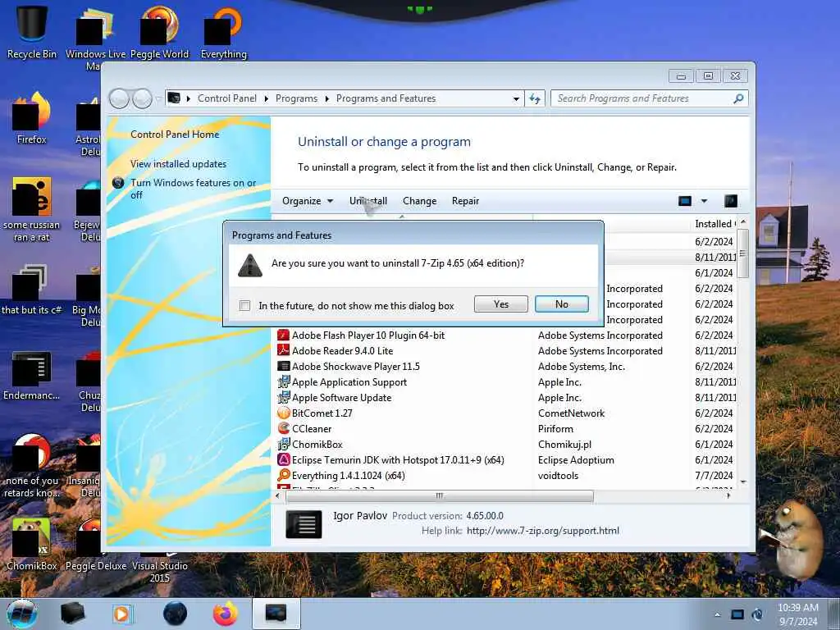Open the Windows Start button

pyautogui.click(x=22, y=614)
